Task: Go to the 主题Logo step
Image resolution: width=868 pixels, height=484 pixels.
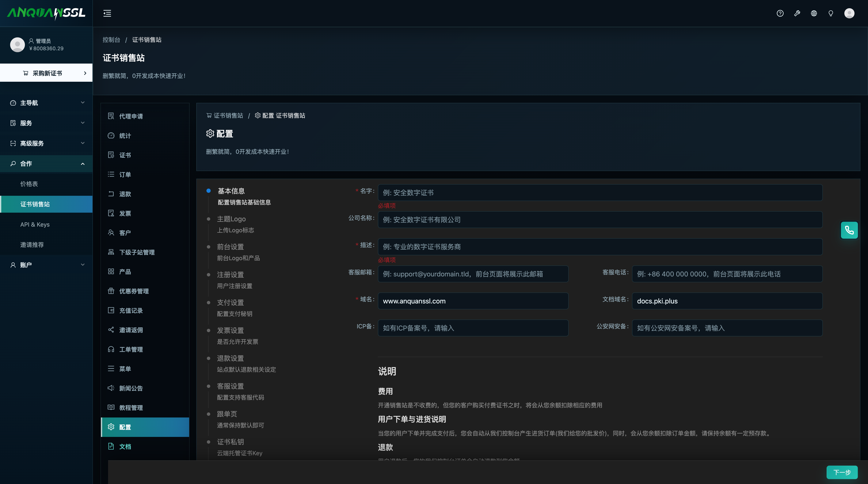Action: pyautogui.click(x=231, y=219)
